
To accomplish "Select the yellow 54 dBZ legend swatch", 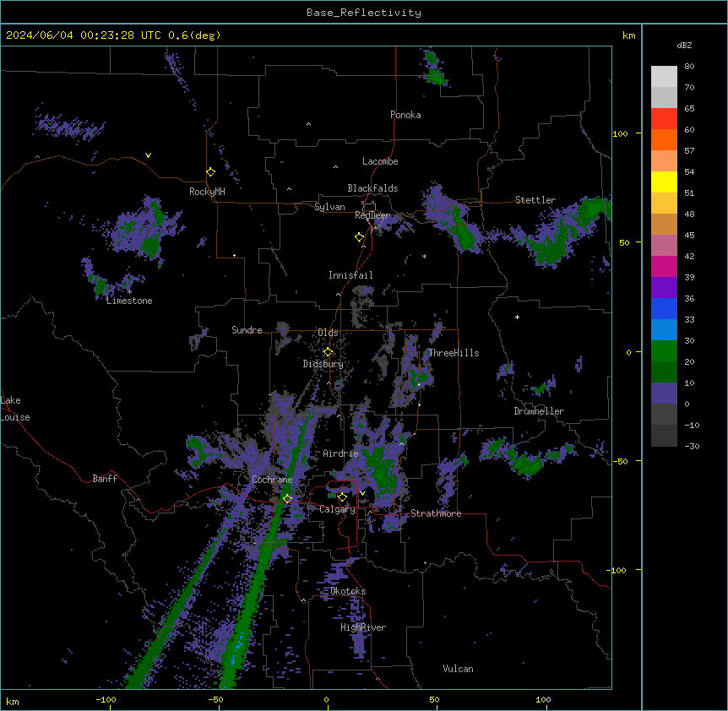I will [x=664, y=182].
